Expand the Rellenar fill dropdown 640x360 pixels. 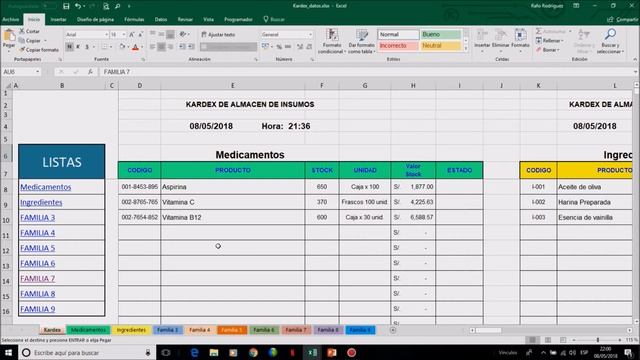coord(562,41)
